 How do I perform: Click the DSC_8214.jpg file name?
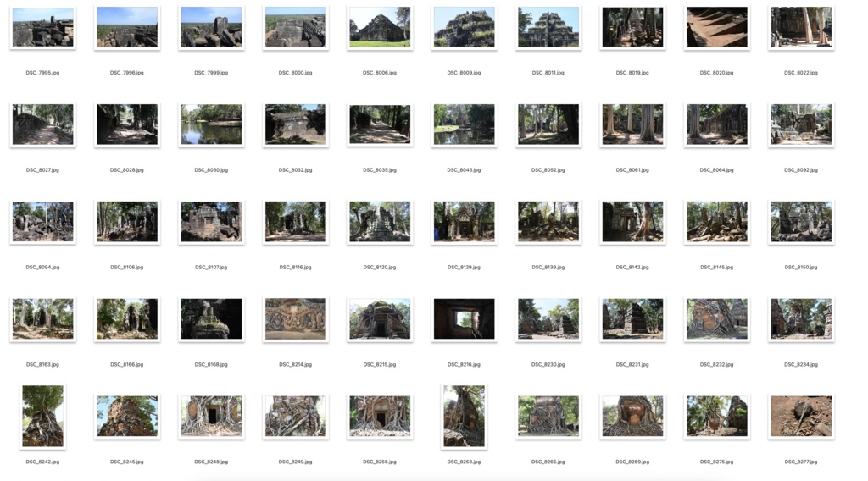coord(296,364)
